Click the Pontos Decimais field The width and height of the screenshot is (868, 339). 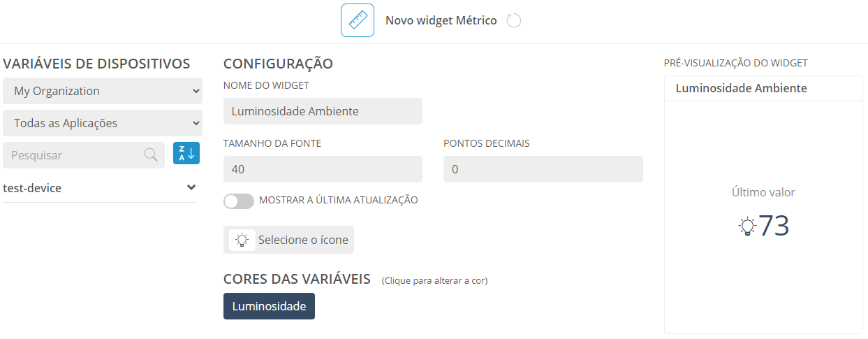click(543, 169)
